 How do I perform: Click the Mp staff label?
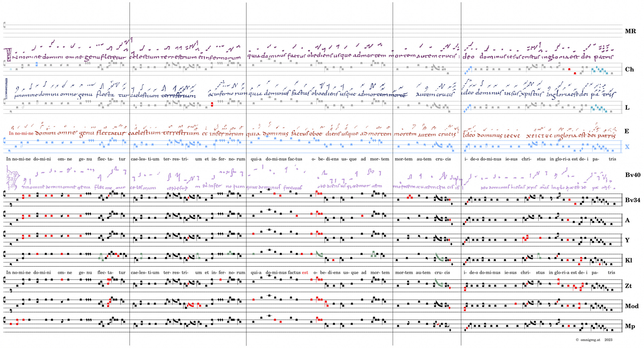tap(630, 326)
